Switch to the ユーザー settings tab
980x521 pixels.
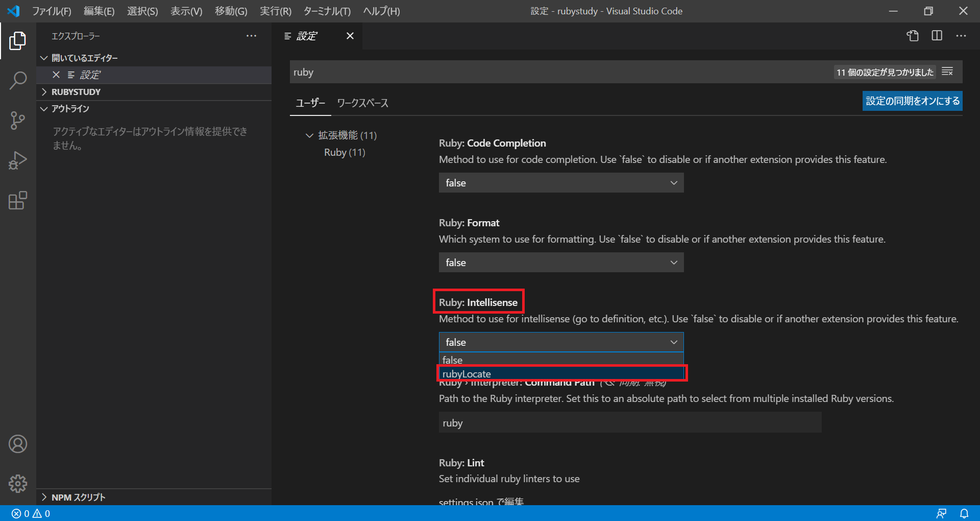point(310,103)
